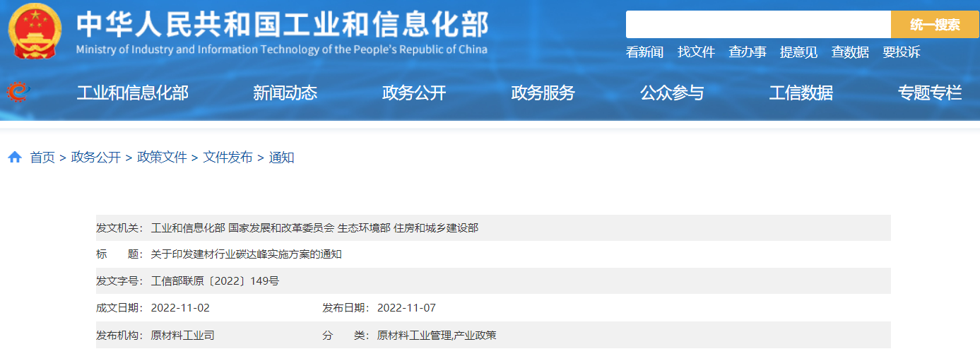Open the 看新闻 quick link
Screen dimensions: 980x361
pos(644,52)
